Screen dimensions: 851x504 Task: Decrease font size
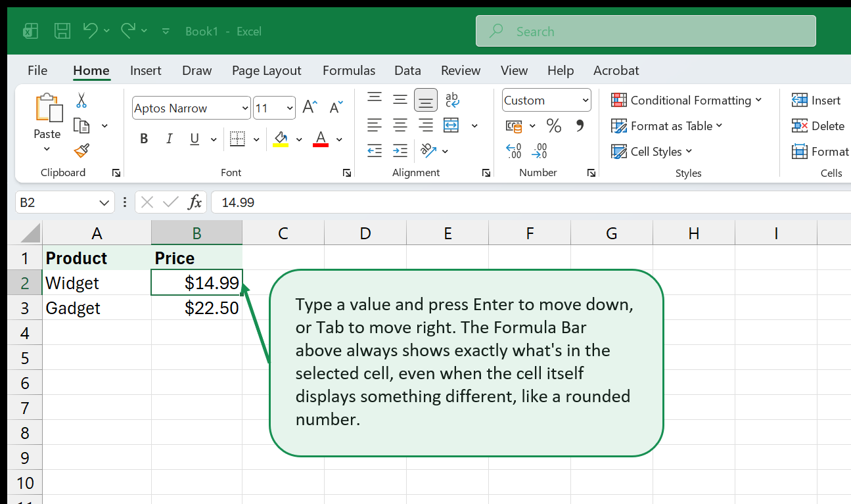point(336,108)
